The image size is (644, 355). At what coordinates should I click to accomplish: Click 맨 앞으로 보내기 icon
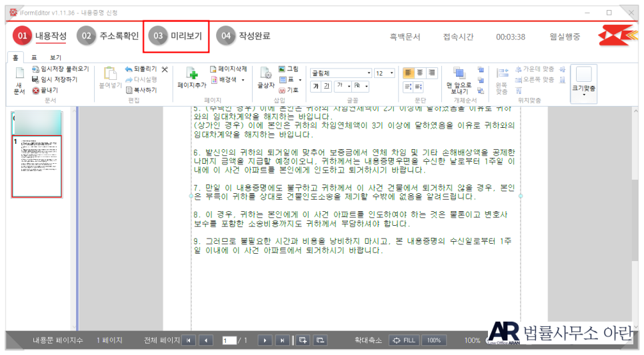tap(459, 77)
